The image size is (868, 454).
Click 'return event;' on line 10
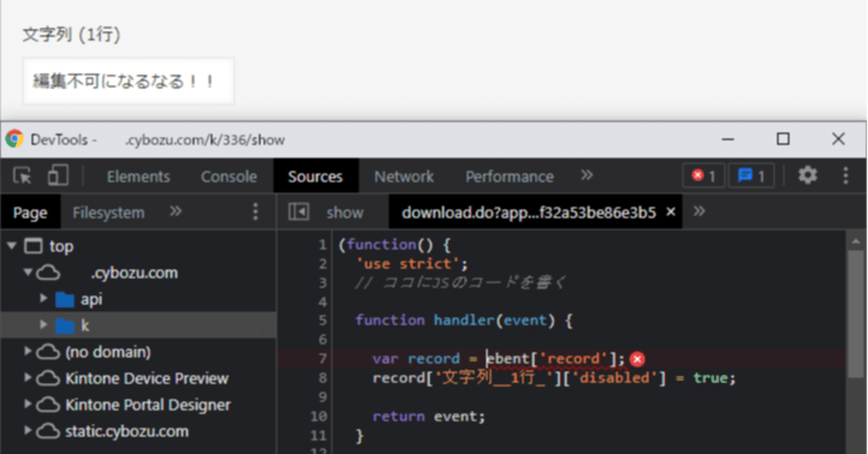pyautogui.click(x=429, y=417)
